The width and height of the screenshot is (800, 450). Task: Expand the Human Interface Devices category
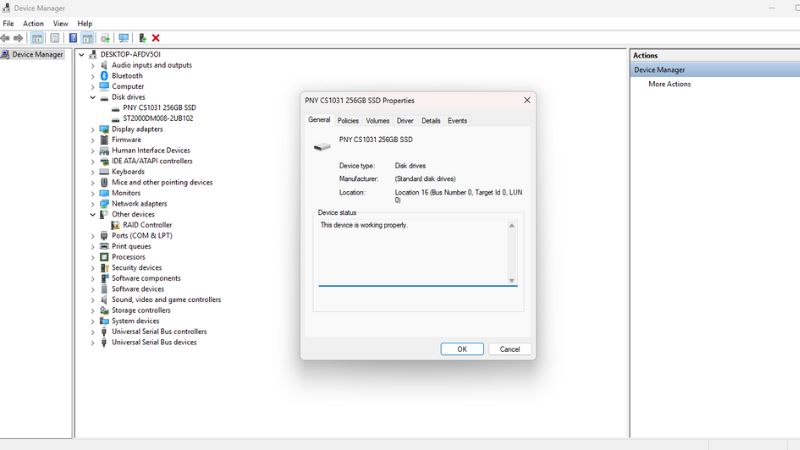click(x=93, y=151)
